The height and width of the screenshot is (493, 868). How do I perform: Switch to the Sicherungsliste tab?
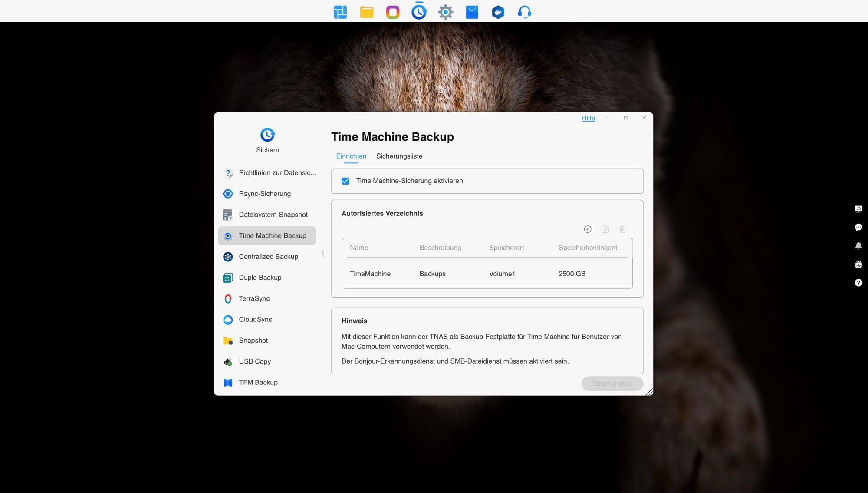pos(399,156)
